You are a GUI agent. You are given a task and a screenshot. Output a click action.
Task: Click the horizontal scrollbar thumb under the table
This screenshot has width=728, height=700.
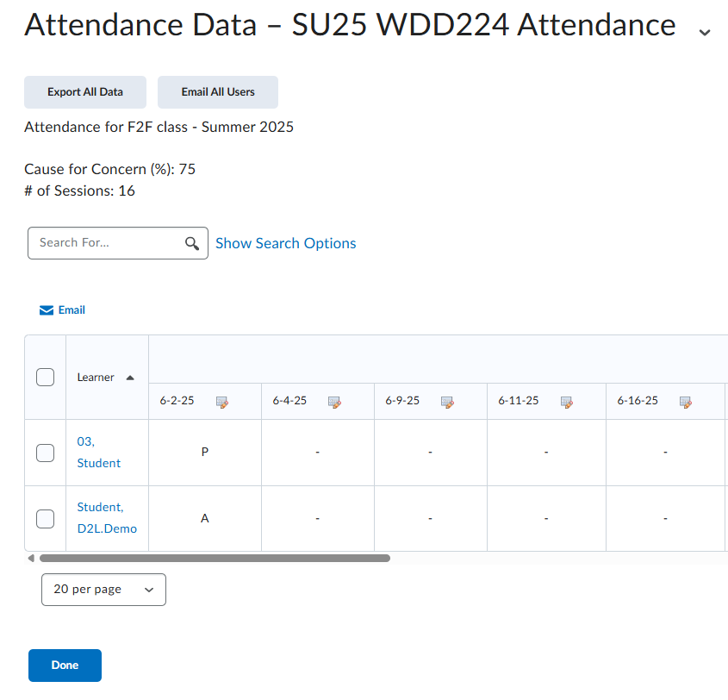(215, 559)
